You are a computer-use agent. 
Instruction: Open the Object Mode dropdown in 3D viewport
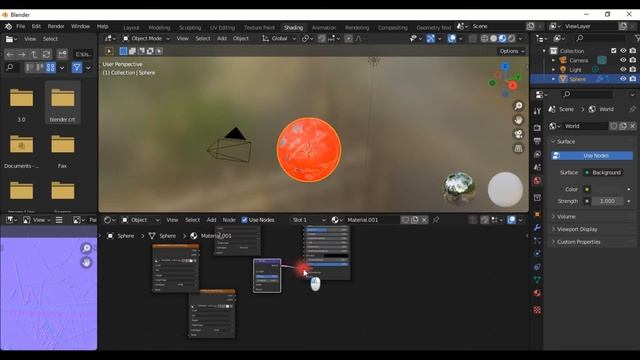147,39
